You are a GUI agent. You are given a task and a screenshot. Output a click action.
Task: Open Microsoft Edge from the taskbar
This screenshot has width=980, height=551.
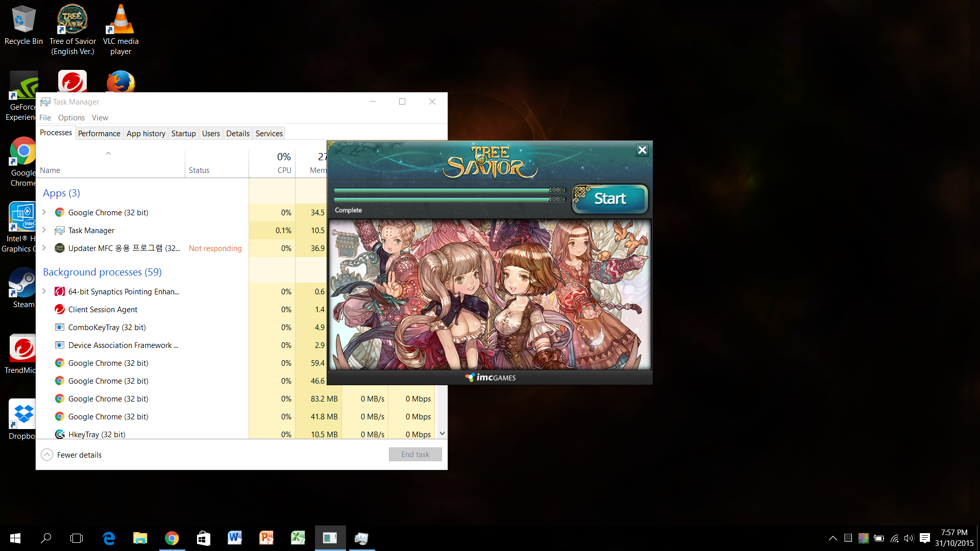(109, 538)
